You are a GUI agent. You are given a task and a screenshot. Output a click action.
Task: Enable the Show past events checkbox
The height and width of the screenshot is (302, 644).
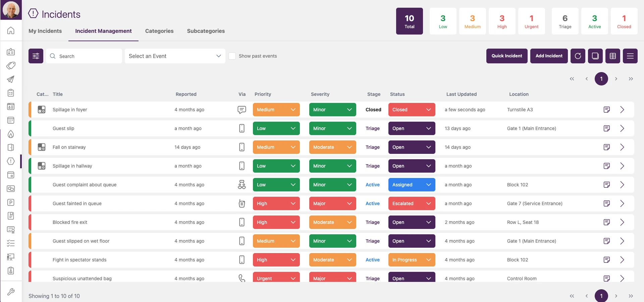tap(232, 56)
